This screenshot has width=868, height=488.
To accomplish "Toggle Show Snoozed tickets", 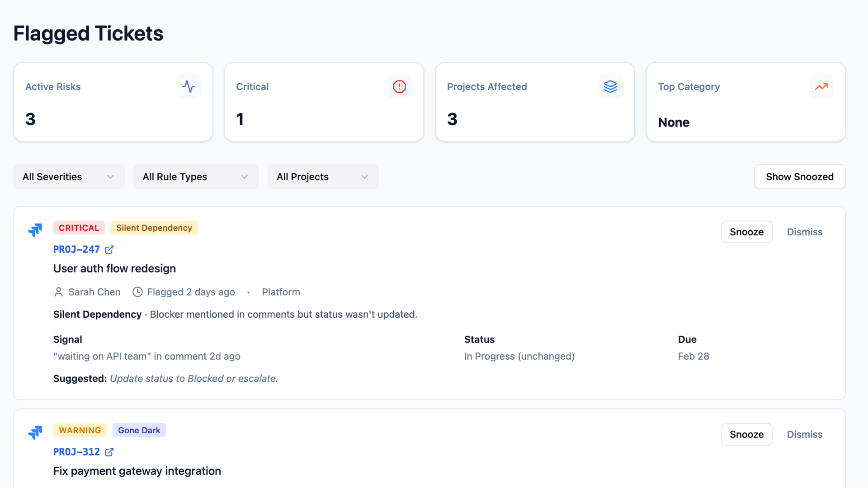I will [799, 177].
